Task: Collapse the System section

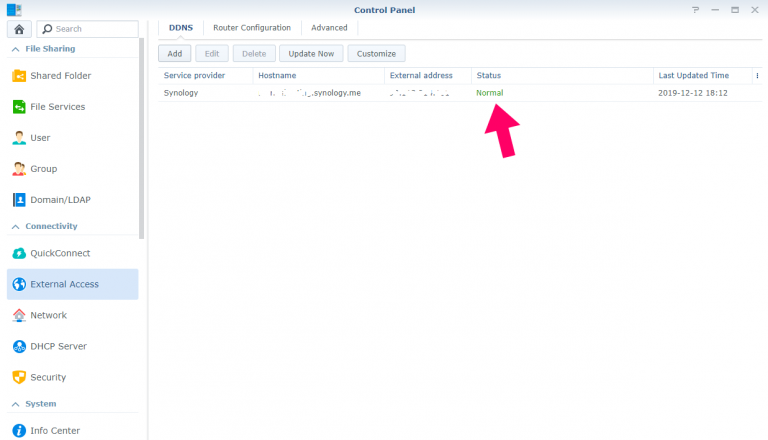Action: tap(15, 404)
